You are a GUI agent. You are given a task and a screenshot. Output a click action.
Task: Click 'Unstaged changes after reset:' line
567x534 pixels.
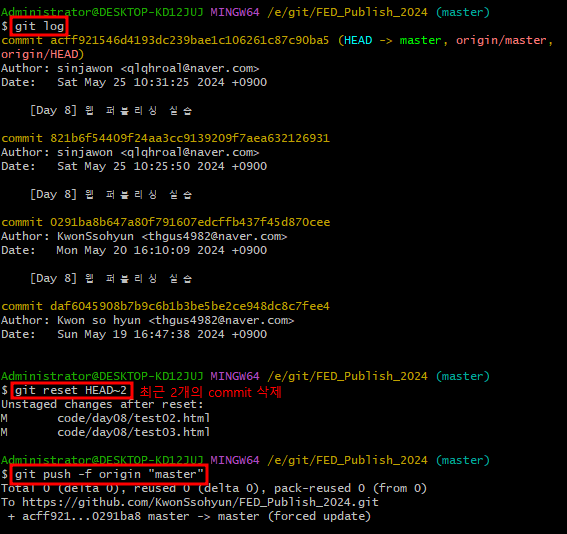(x=102, y=404)
